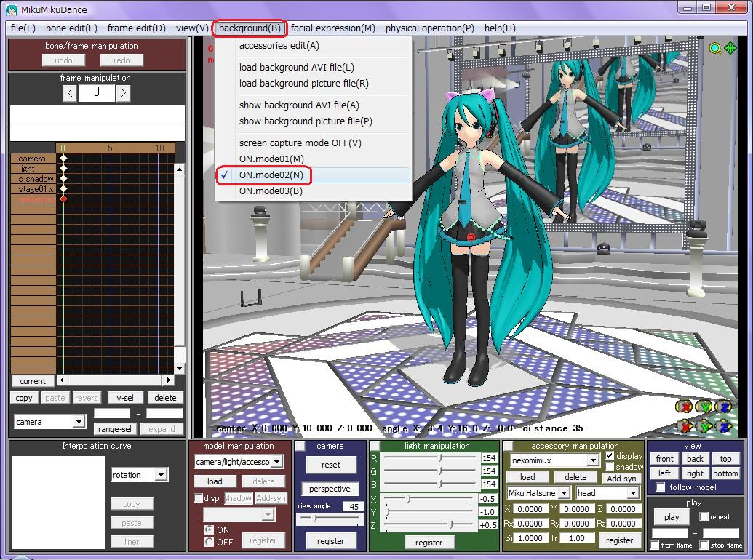Viewport: 753px width, 560px height.
Task: Click the play button
Action: click(672, 517)
